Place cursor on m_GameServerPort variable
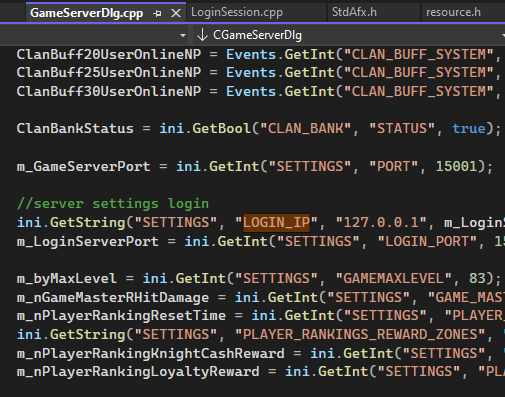Viewport: 505px width, 397px height. 84,166
